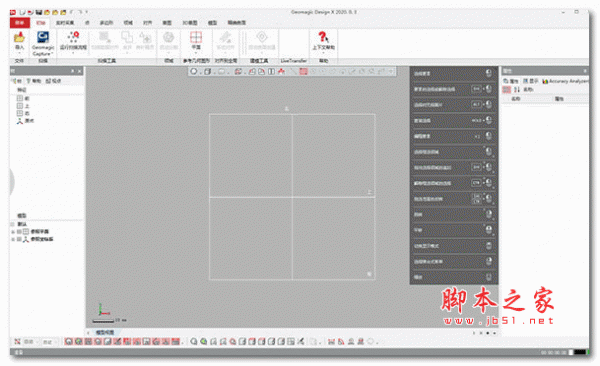Expand the Reference Planes node in the model tree
The height and width of the screenshot is (366, 600).
[x=13, y=232]
